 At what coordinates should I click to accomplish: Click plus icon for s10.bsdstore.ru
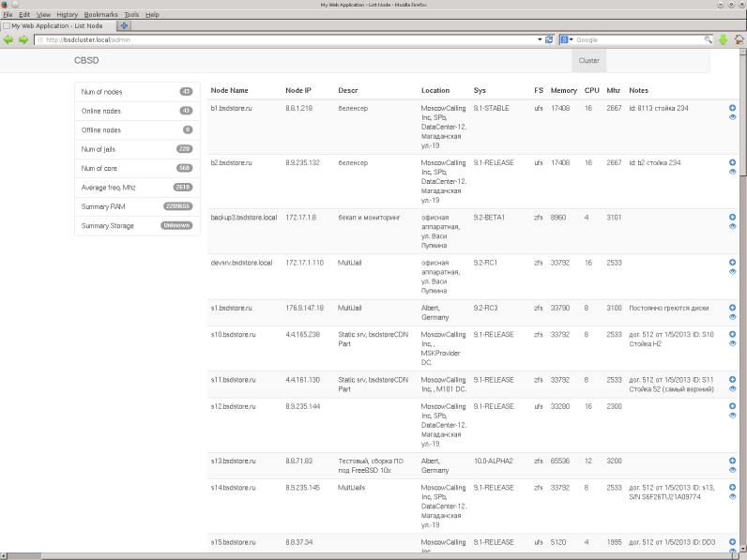click(732, 334)
